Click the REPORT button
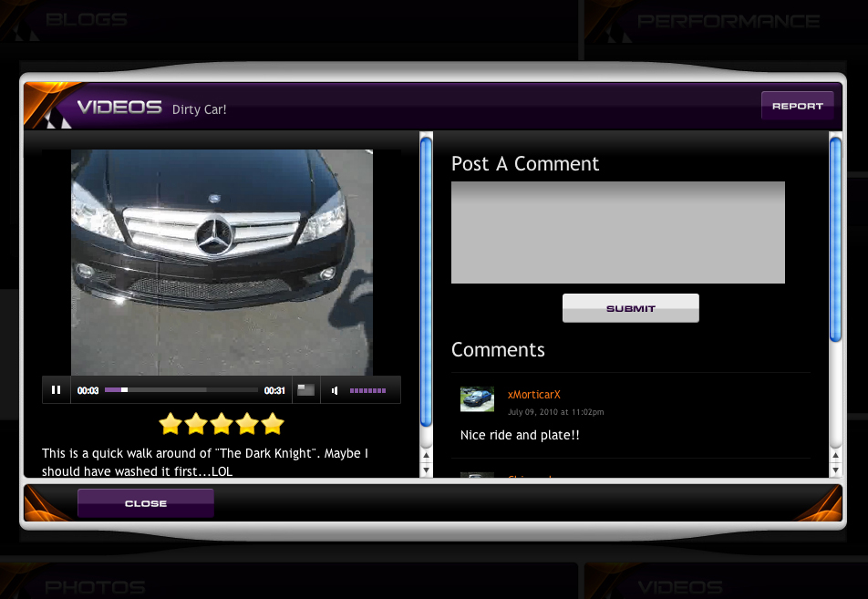 coord(797,106)
